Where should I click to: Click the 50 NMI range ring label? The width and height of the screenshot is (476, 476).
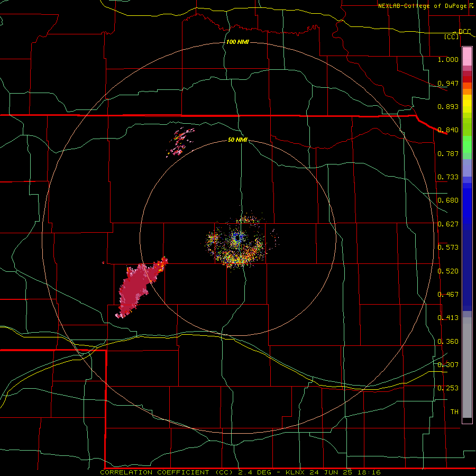point(237,140)
